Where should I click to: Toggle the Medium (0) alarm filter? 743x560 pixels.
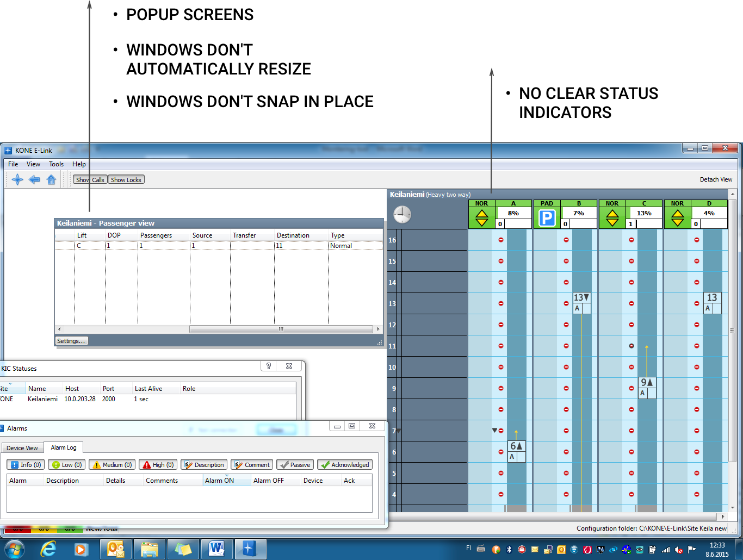(113, 465)
